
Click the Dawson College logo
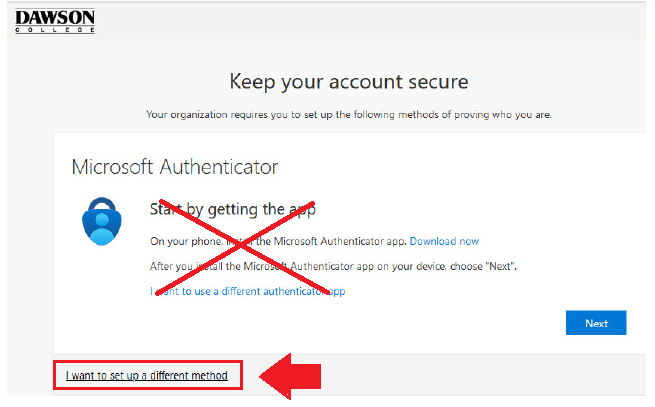coord(55,21)
